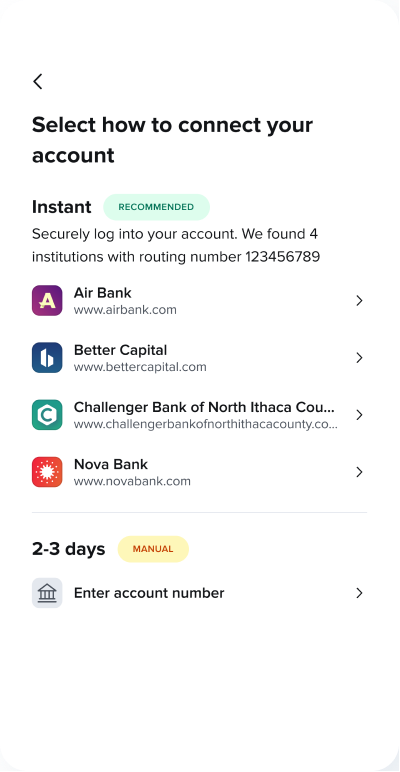Go back using the left arrow
The height and width of the screenshot is (772, 400).
[x=38, y=82]
